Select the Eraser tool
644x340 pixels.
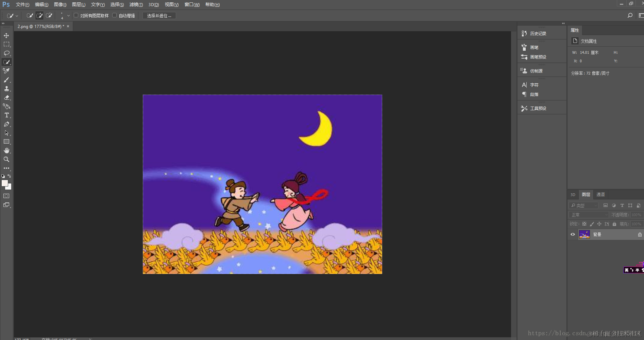(x=6, y=97)
